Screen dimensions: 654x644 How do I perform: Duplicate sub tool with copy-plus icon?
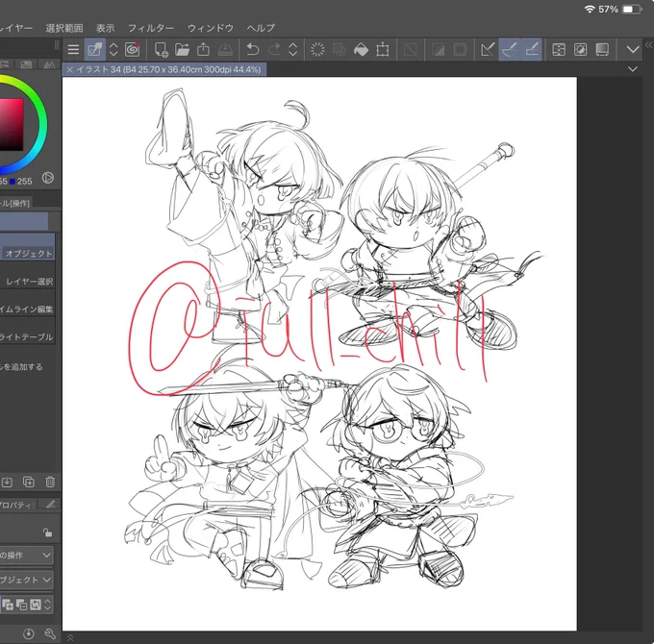pos(28,482)
